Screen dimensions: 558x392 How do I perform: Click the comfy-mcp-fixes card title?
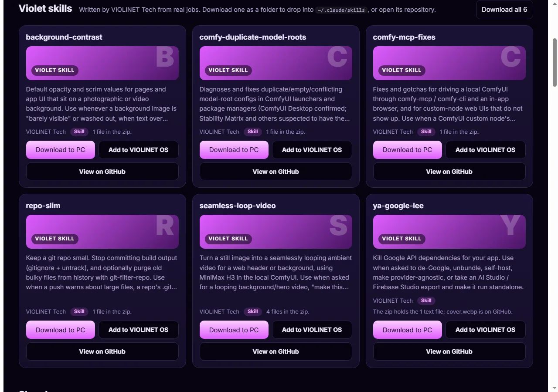(404, 37)
